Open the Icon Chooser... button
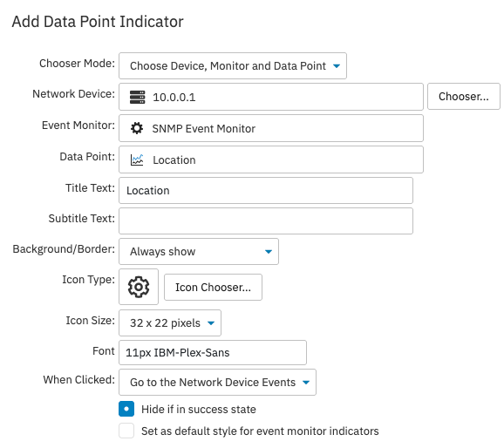504x448 pixels. tap(213, 288)
